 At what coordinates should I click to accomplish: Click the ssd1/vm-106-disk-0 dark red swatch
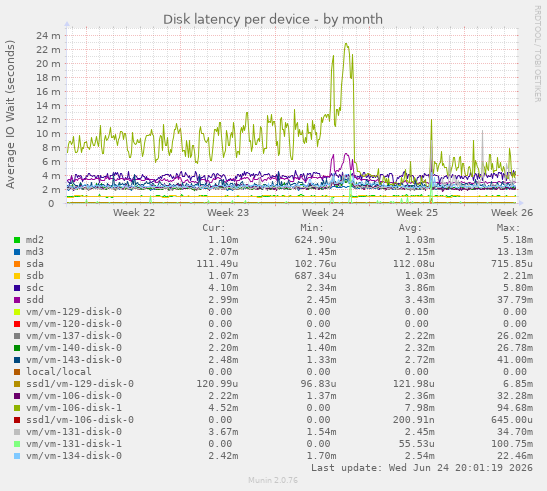pyautogui.click(x=17, y=420)
